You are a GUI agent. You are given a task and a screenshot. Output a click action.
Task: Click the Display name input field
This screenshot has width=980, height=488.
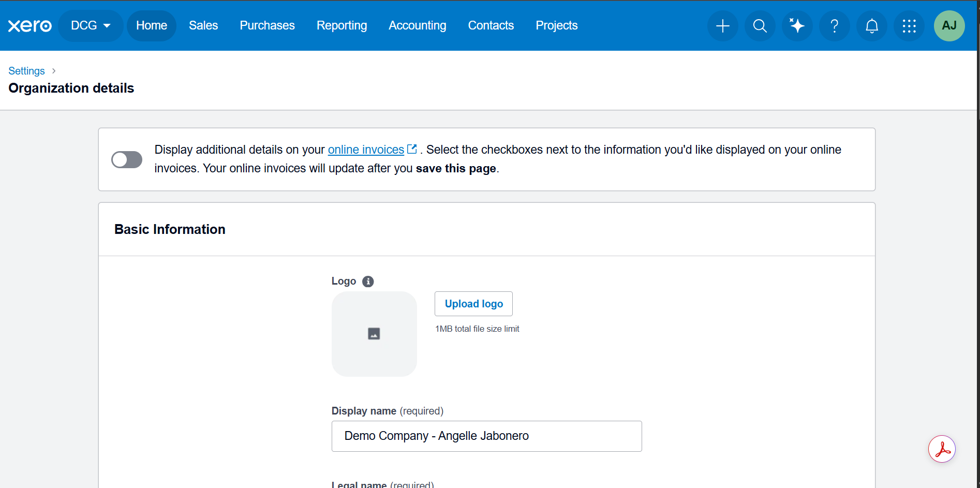coord(486,436)
